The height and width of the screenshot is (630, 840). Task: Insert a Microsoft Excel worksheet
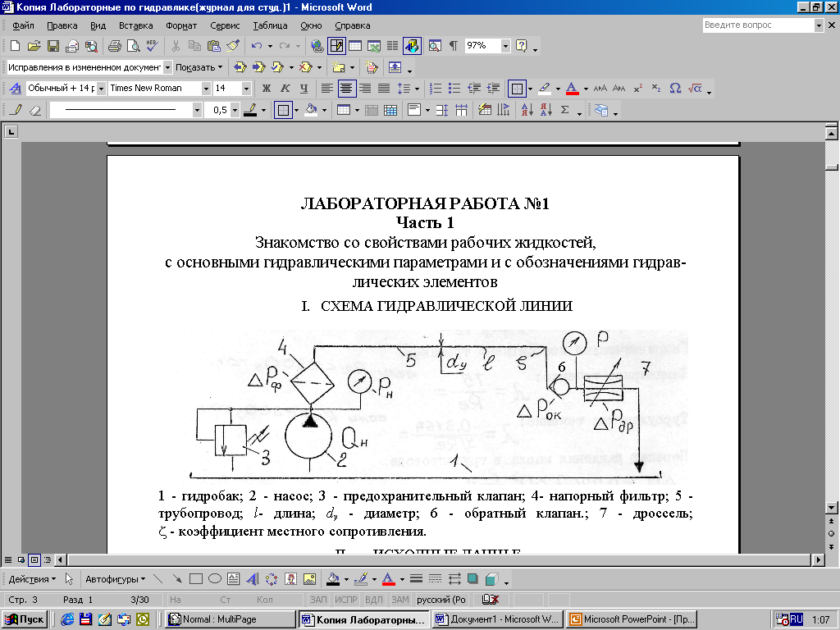[374, 46]
